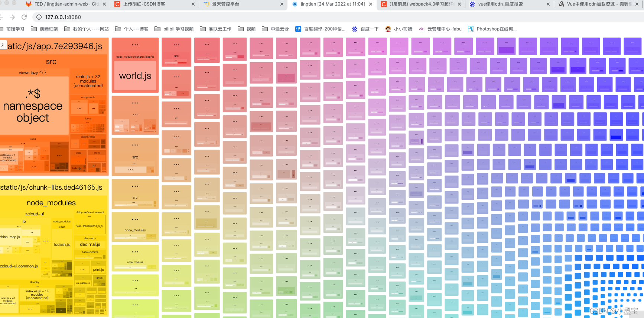Click 小小前端 bookmark avatar icon
The image size is (644, 318).
coord(388,29)
